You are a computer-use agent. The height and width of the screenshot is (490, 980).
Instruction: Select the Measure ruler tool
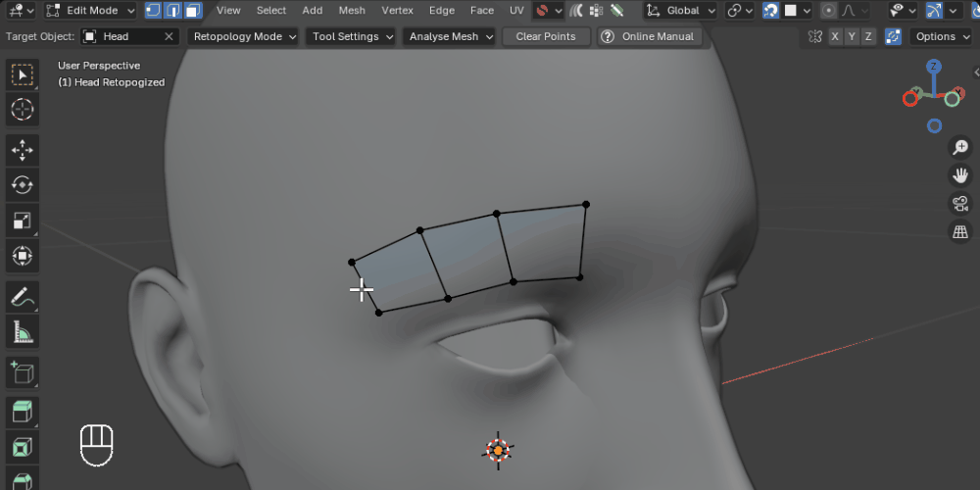tap(23, 332)
